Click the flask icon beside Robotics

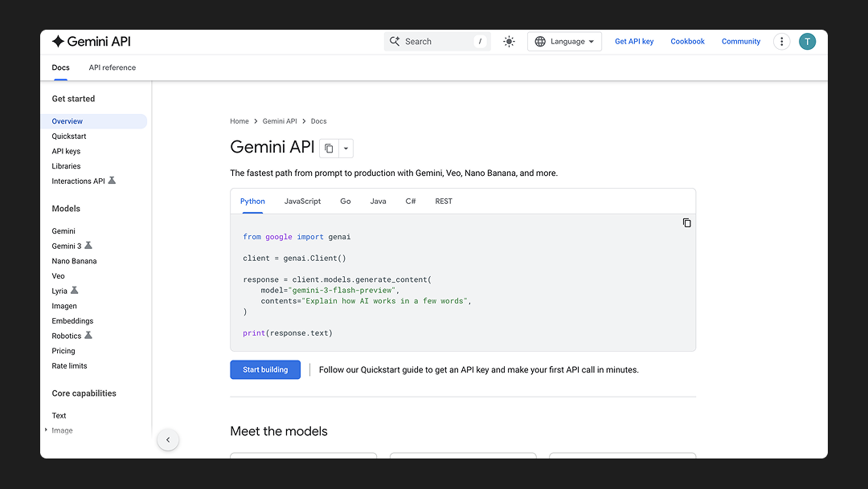(x=88, y=335)
